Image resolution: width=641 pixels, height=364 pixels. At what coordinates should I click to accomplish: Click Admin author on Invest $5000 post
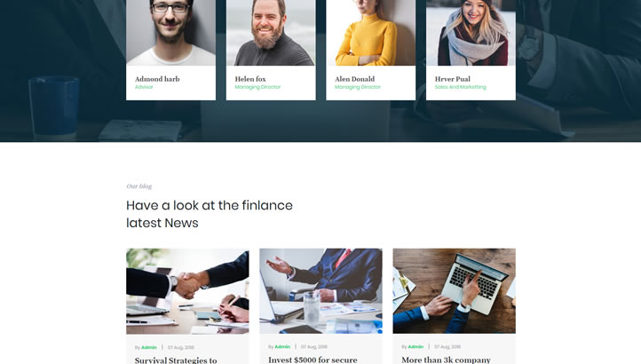point(282,346)
